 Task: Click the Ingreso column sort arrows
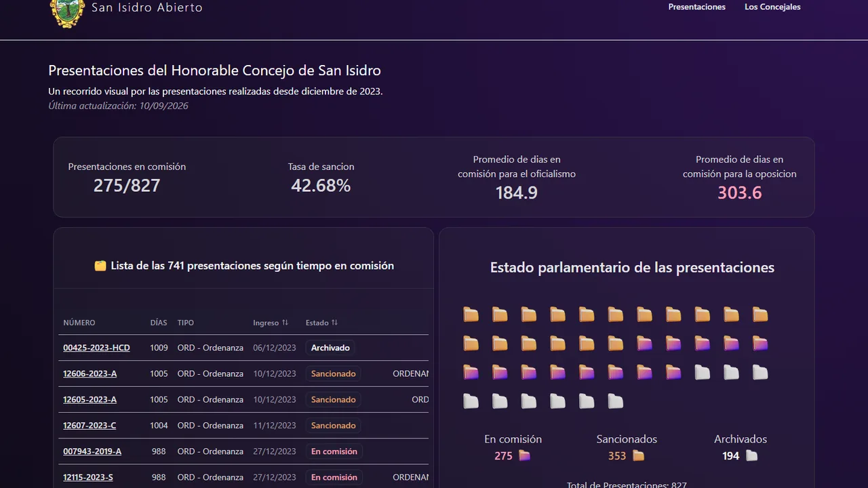[285, 323]
